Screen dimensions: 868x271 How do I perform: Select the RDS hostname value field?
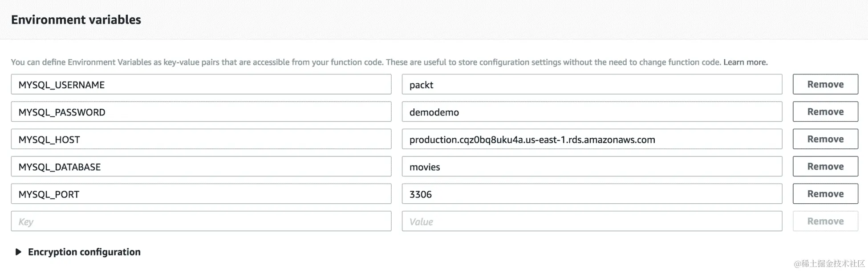[592, 140]
